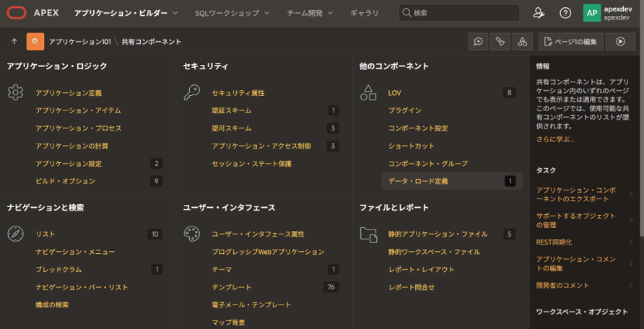Image resolution: width=644 pixels, height=329 pixels.
Task: Open ブレッドクラム link
Action: tap(58, 270)
